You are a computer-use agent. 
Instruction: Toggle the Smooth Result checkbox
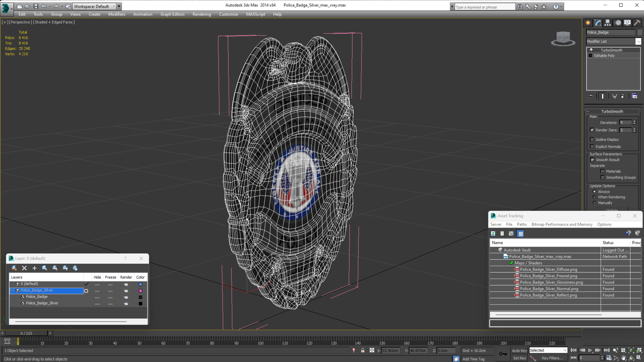(593, 160)
